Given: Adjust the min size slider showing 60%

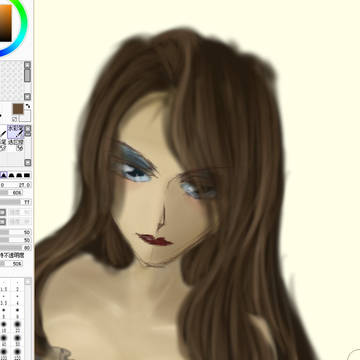Looking at the screenshot, I should (x=11, y=193).
